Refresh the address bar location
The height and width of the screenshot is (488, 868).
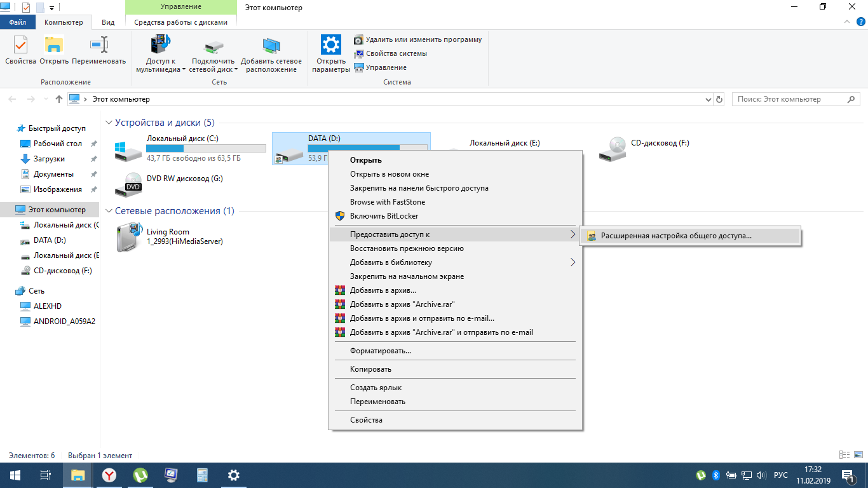click(x=719, y=100)
